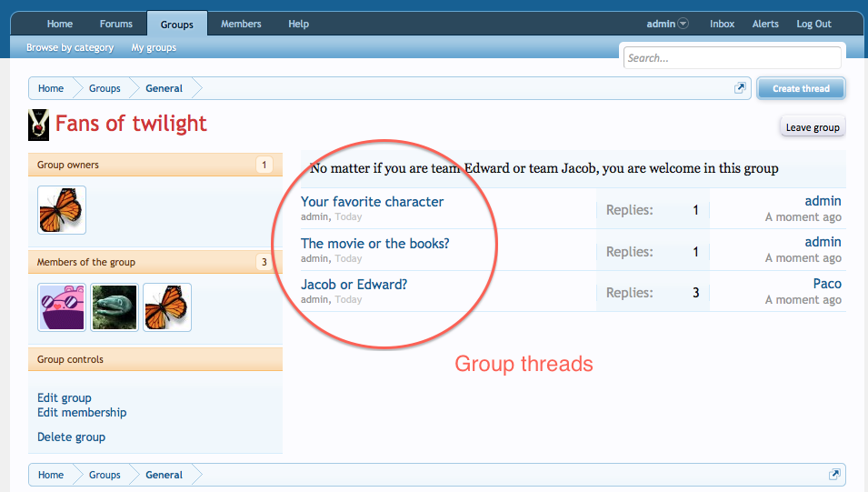868x492 pixels.
Task: Click the Delete group link
Action: (x=71, y=437)
